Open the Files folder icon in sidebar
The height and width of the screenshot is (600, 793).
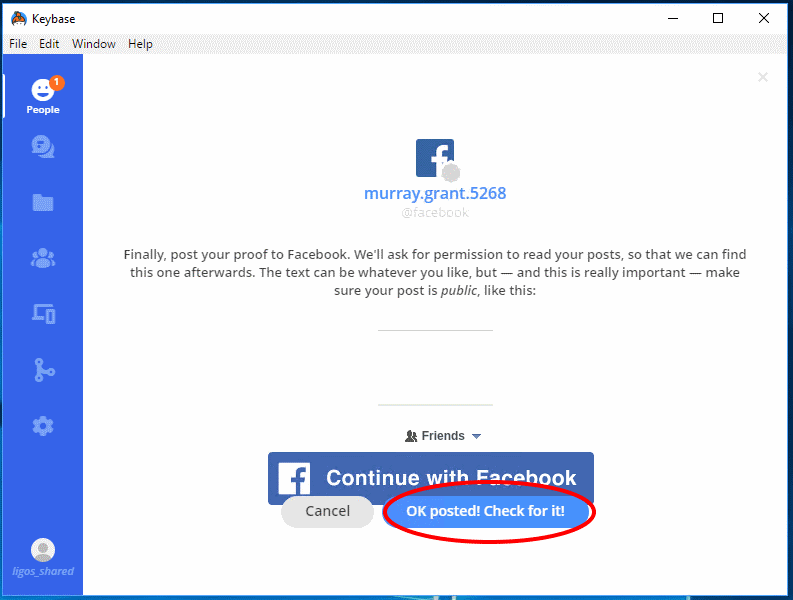[43, 202]
